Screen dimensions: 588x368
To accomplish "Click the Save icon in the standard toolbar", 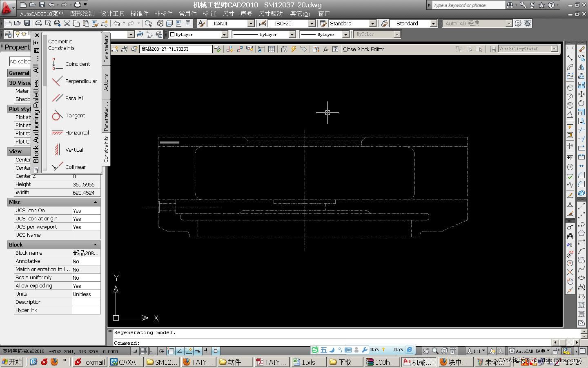I will (27, 23).
